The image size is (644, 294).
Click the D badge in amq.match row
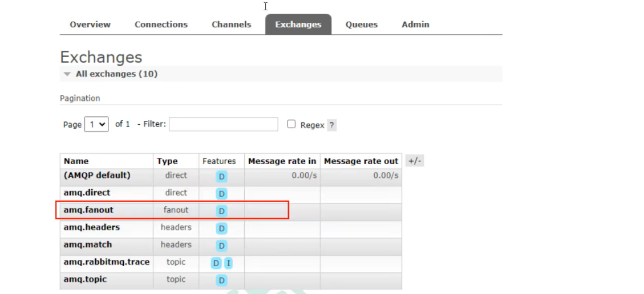click(221, 246)
